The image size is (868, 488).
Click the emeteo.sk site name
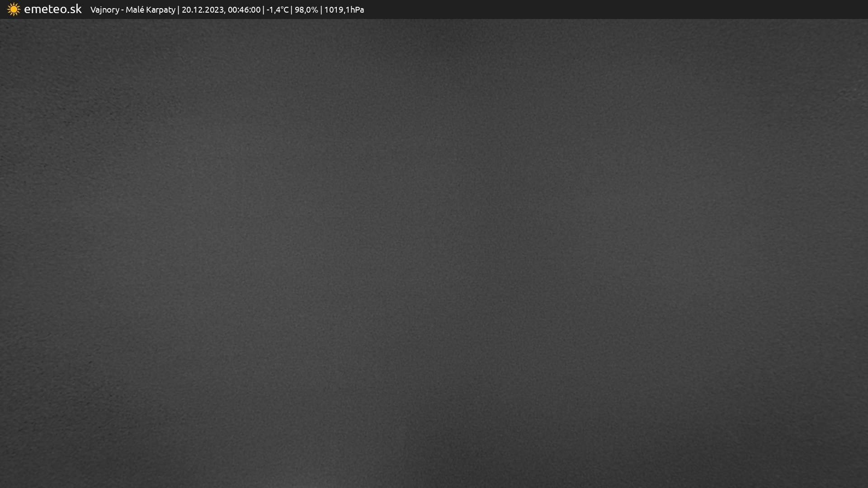coord(52,9)
